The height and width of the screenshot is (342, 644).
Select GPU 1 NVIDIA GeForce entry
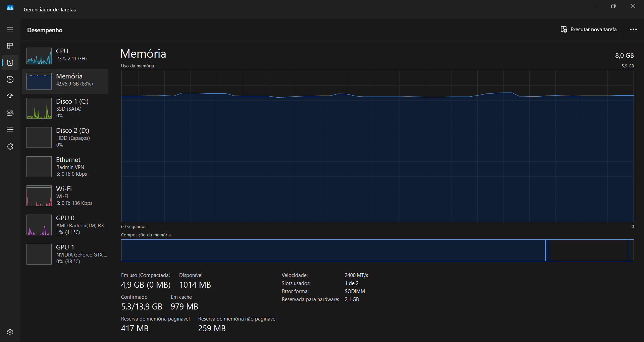tap(65, 254)
